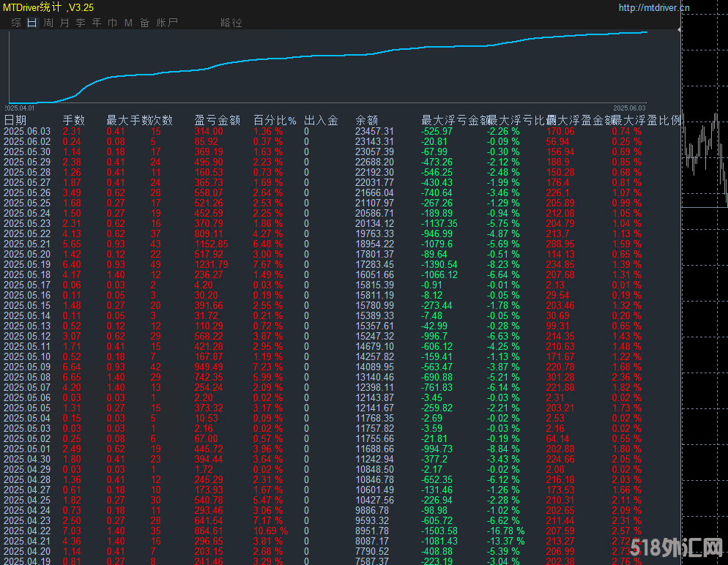Screen dimensions: 728x565
Task: Switch to the 账户 account tab
Action: pos(167,23)
